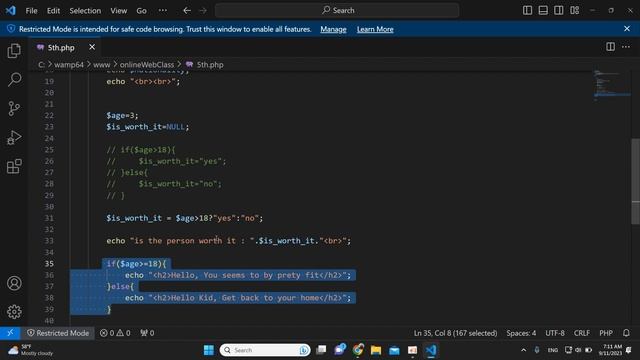Close the 5th.php tab
Image resolution: width=640 pixels, height=360 pixels.
[92, 47]
